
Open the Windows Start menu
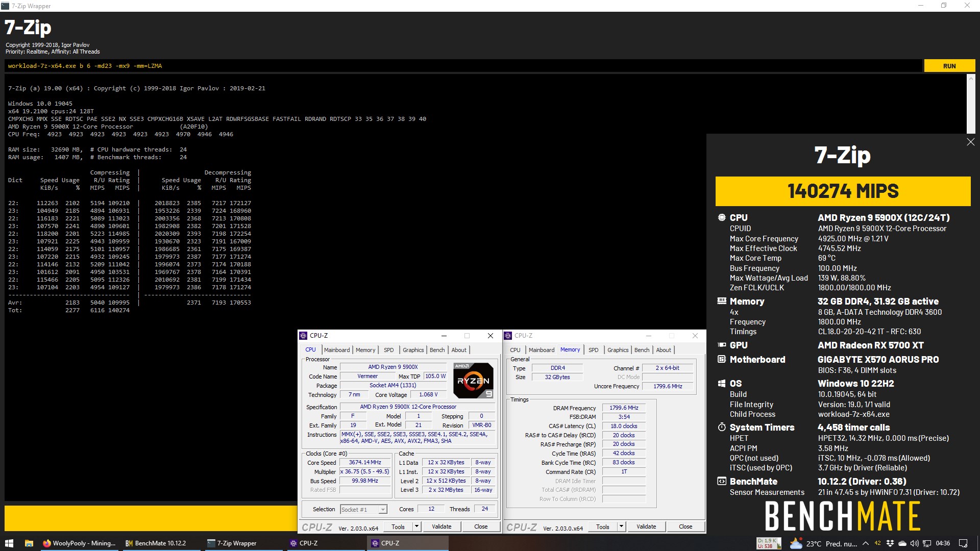pyautogui.click(x=9, y=543)
